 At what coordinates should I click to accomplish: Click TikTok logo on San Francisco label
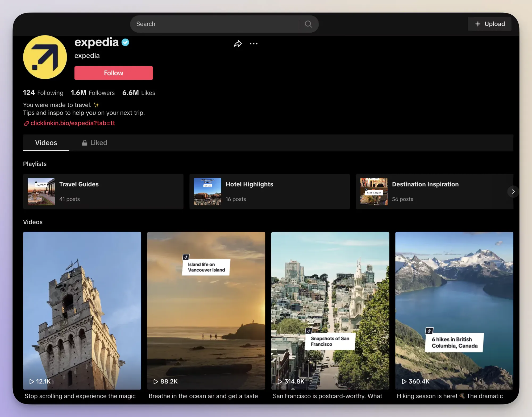point(309,331)
